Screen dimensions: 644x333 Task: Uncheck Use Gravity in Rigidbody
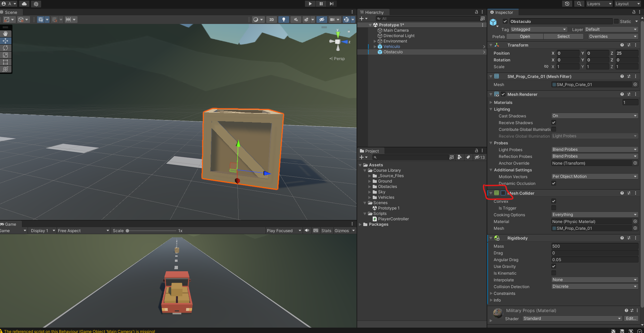coord(554,266)
